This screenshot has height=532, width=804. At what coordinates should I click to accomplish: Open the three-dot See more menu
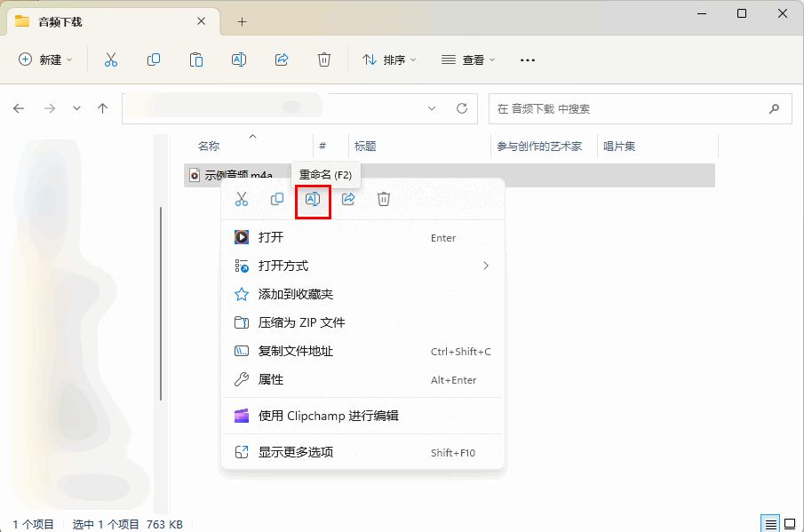coord(528,60)
